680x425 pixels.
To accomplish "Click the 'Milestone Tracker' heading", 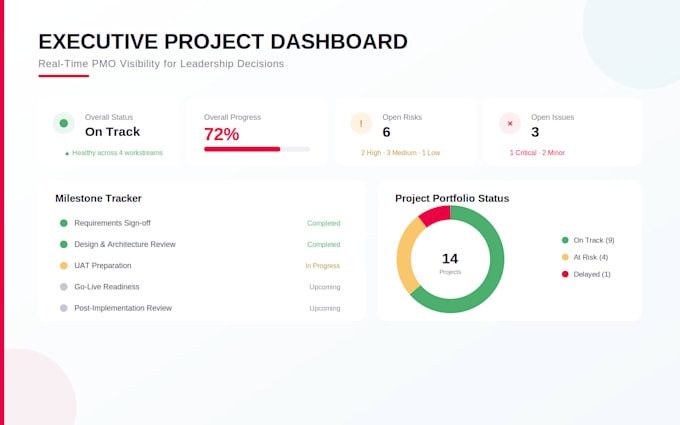I will click(x=98, y=198).
